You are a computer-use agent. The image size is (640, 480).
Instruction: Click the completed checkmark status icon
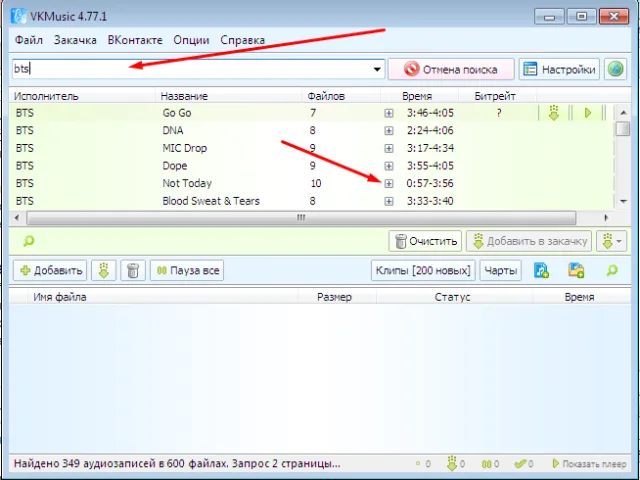pyautogui.click(x=520, y=464)
